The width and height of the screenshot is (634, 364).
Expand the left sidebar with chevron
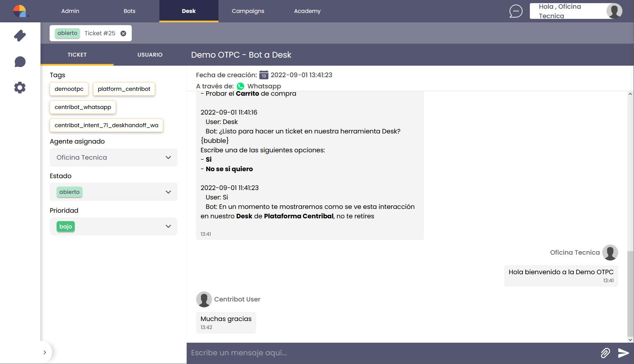[x=45, y=352]
